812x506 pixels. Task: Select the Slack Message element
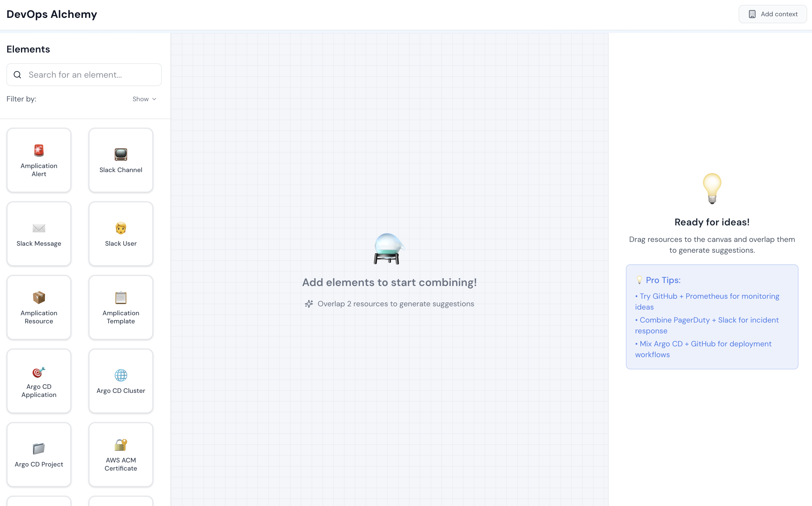coord(39,234)
